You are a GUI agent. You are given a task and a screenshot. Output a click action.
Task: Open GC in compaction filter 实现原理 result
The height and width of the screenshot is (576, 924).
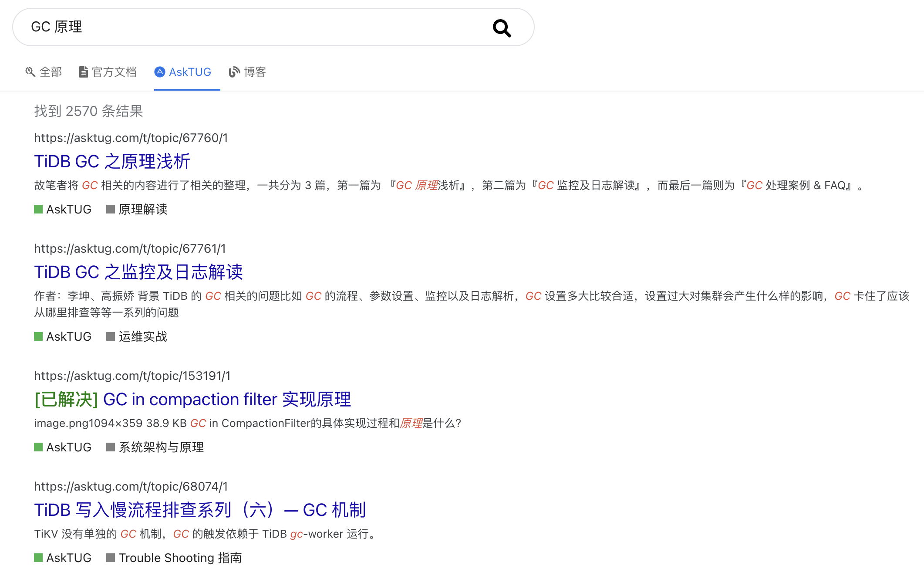pyautogui.click(x=226, y=400)
